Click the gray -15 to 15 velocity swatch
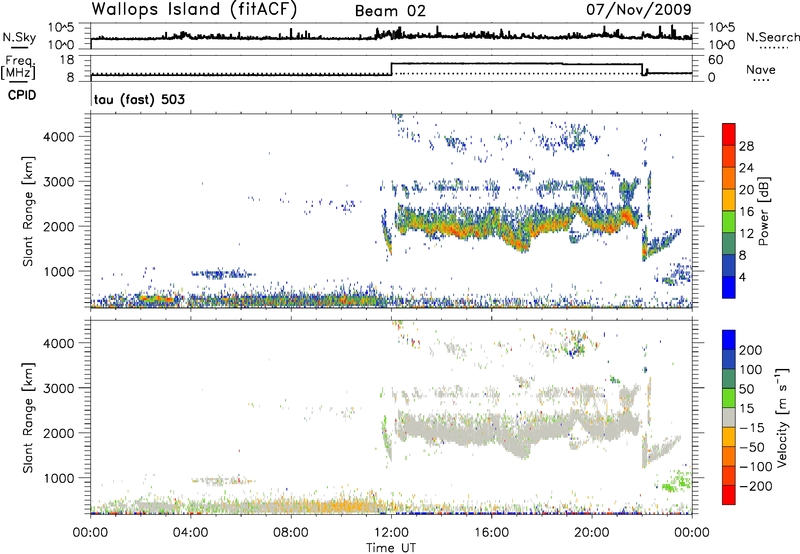Screen dimensions: 800x554 click(729, 417)
